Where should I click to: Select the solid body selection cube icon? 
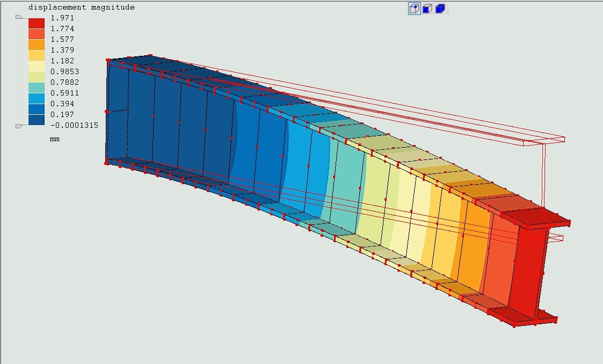[x=440, y=9]
